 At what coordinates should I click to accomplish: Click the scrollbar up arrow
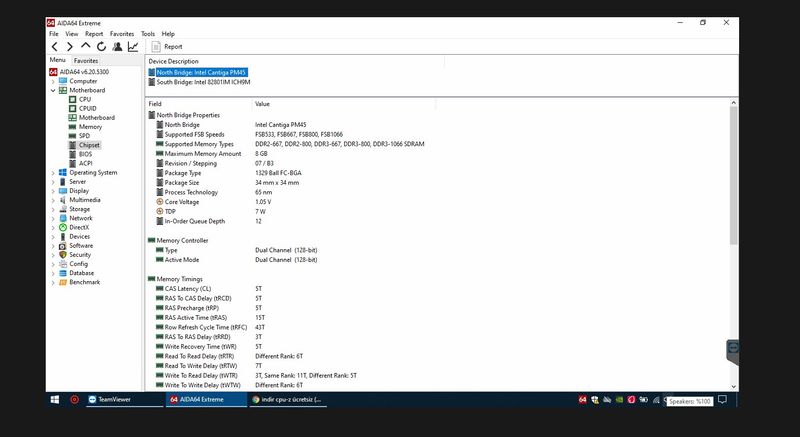click(x=734, y=103)
